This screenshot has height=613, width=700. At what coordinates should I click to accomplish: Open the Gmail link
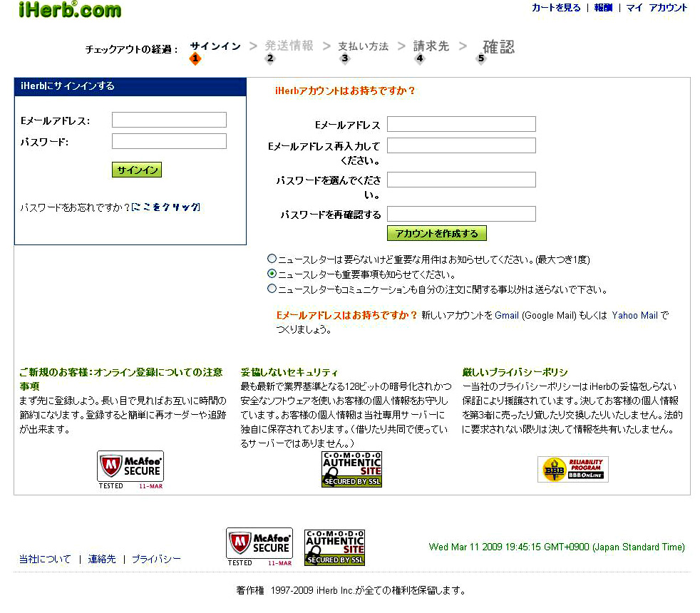(507, 315)
